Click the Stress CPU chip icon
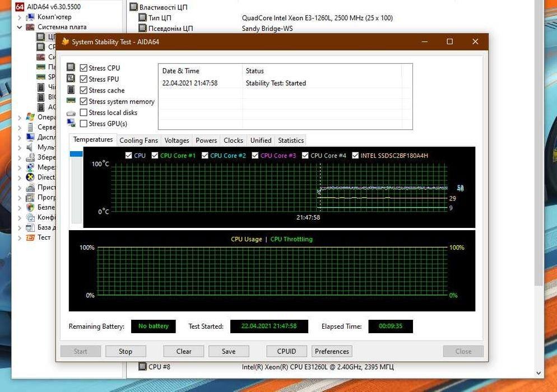 pyautogui.click(x=71, y=67)
